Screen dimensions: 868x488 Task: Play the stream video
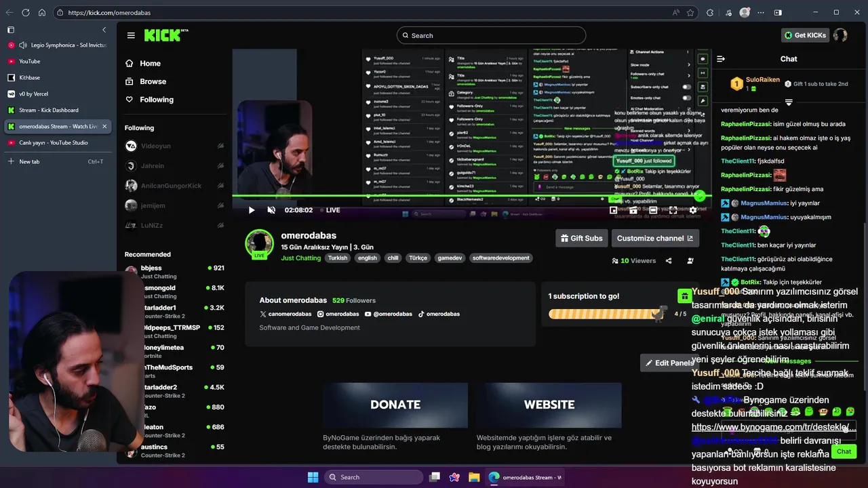tap(252, 210)
